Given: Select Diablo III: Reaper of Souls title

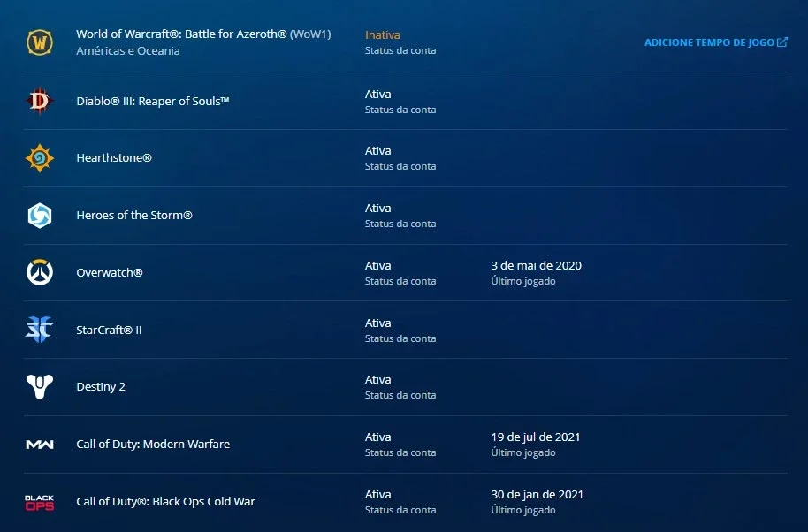Looking at the screenshot, I should [x=153, y=101].
